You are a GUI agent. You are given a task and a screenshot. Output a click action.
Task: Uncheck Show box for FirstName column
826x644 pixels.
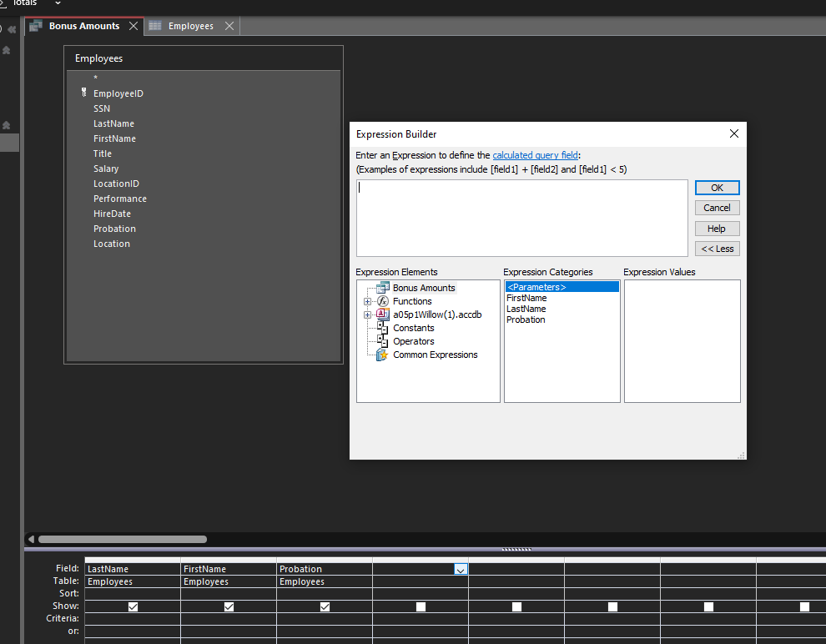[229, 606]
